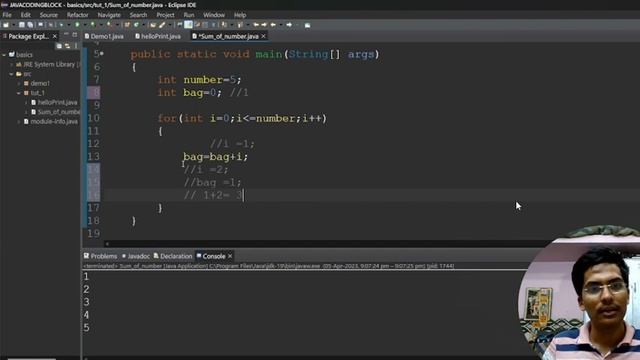Open the Run button dropdown arrow
This screenshot has width=640, height=360.
(x=84, y=25)
